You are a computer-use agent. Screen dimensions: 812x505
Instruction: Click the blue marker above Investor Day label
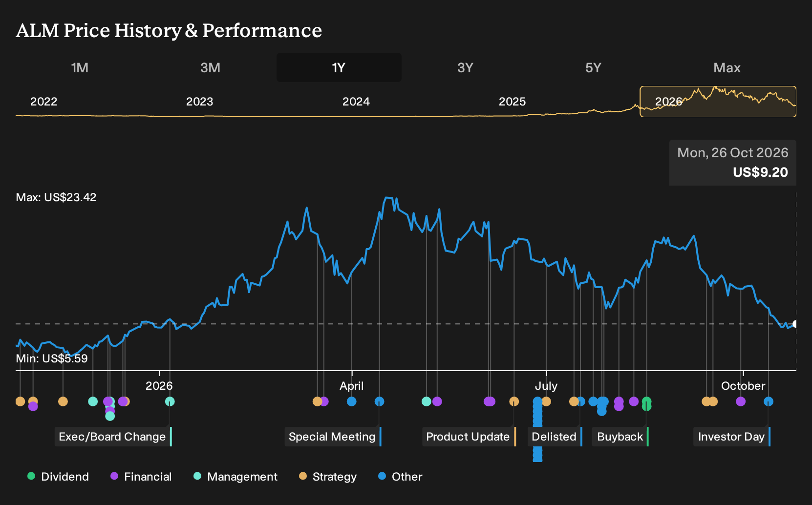pyautogui.click(x=769, y=401)
